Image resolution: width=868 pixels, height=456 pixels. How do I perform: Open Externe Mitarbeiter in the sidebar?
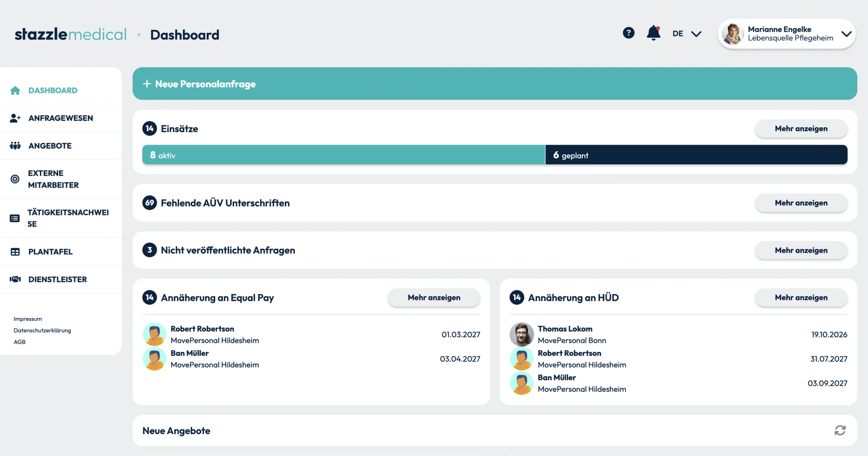point(61,179)
